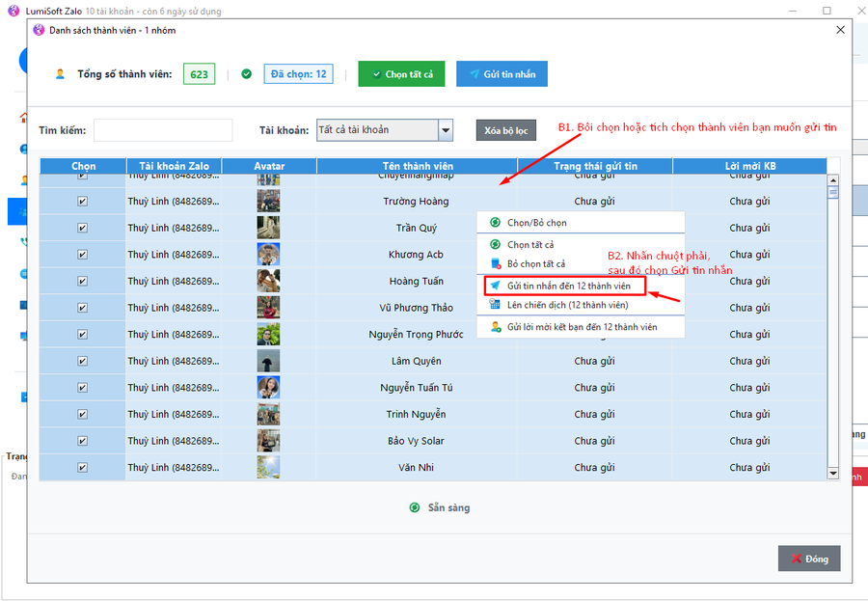The image size is (868, 601).
Task: Click the Sẵn sàng status icon
Action: (415, 507)
